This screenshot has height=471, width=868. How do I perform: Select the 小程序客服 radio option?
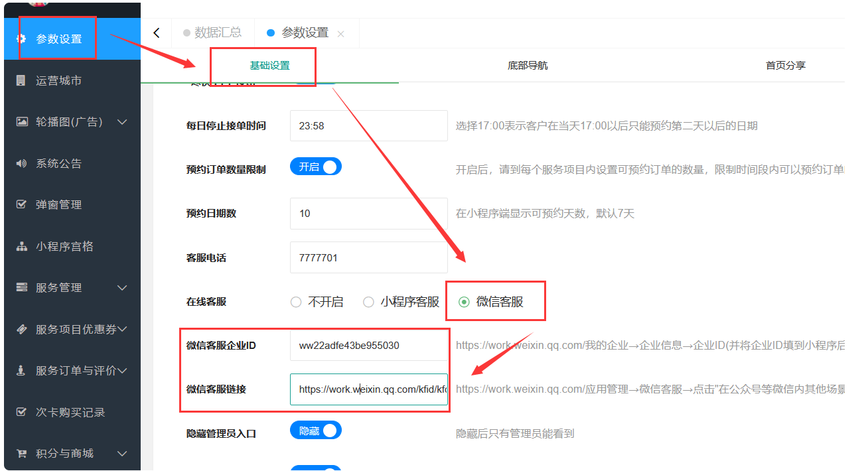[x=401, y=302]
